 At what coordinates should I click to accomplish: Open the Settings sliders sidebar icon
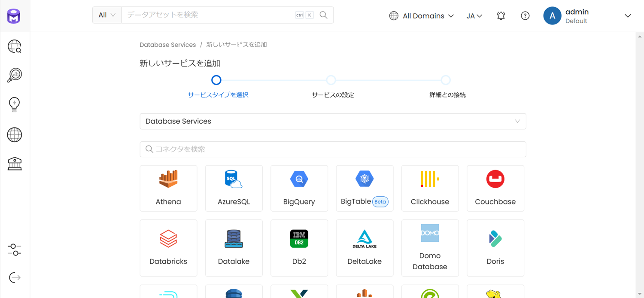(15, 249)
